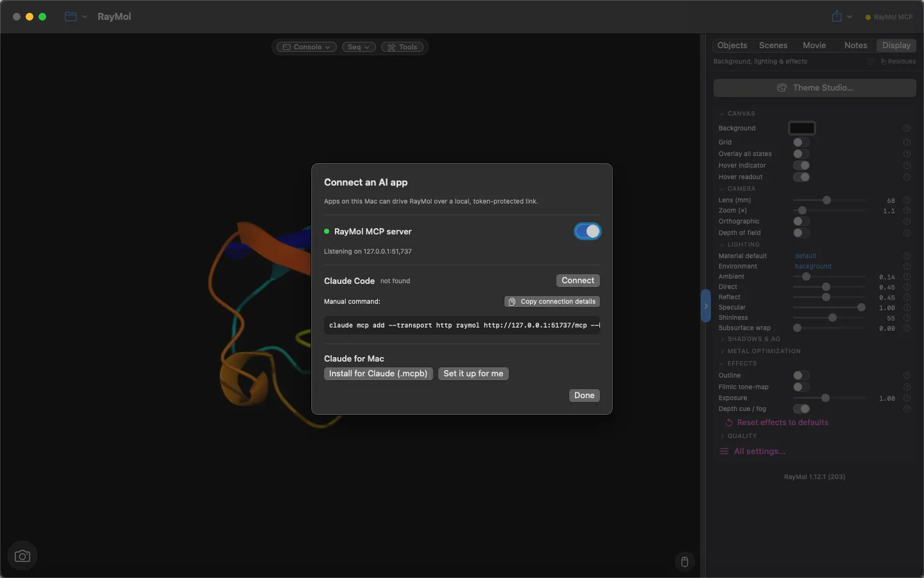Expand the Shadows & AO section
This screenshot has height=578, width=924.
750,339
